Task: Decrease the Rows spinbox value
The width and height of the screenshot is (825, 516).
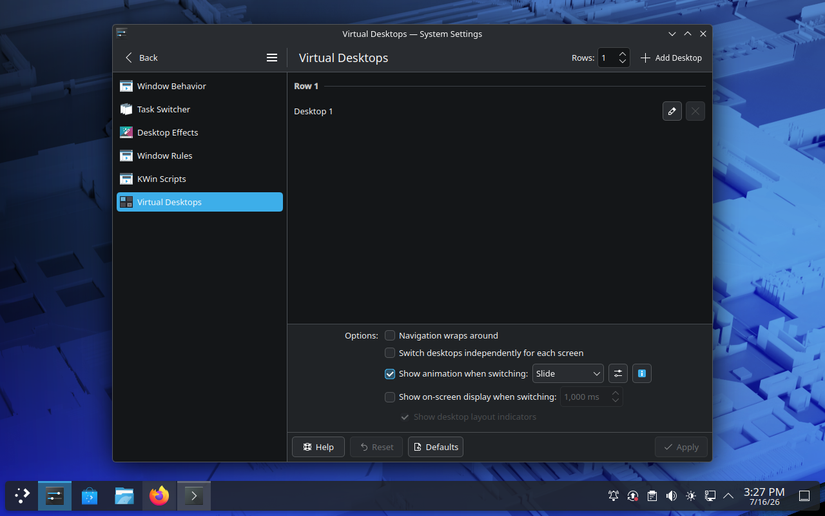Action: coord(622,62)
